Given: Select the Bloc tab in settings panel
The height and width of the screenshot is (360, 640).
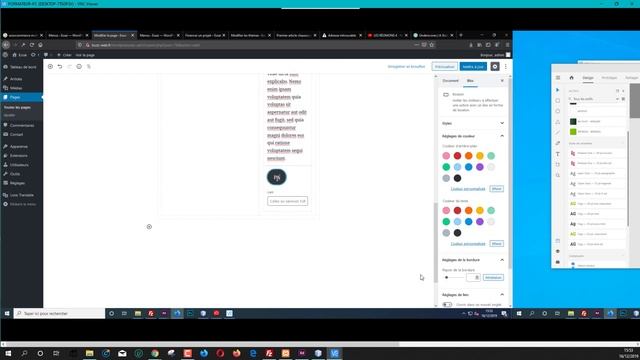Looking at the screenshot, I should click(x=470, y=81).
